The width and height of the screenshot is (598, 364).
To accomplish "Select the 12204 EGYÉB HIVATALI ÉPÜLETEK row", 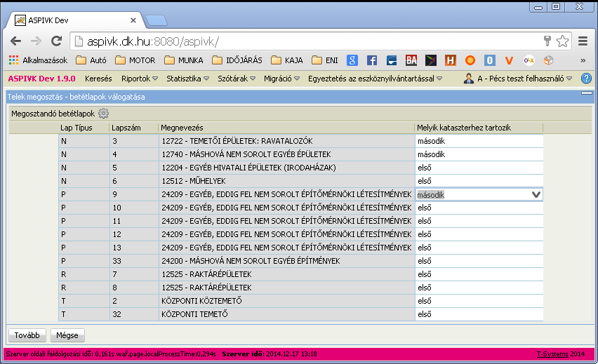I will 301,168.
